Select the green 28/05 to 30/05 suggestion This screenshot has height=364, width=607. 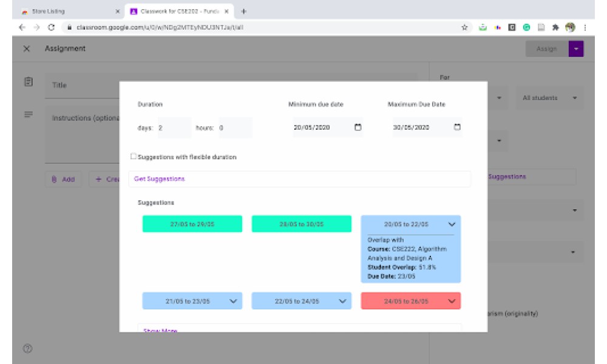coord(302,224)
